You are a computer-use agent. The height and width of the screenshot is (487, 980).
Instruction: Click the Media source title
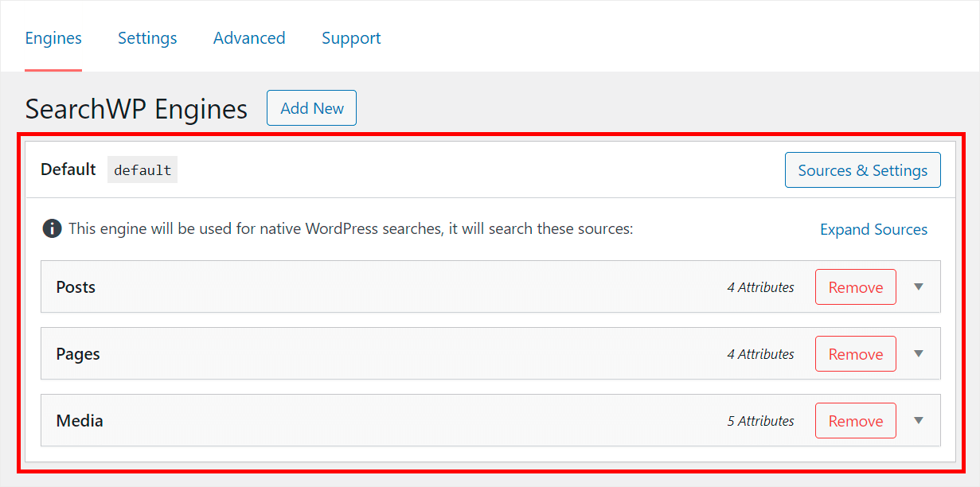[80, 421]
